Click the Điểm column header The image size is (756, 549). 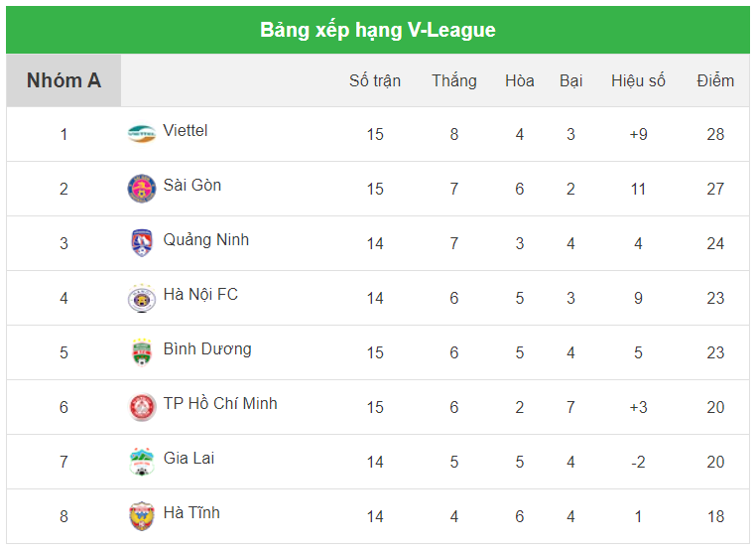715,80
